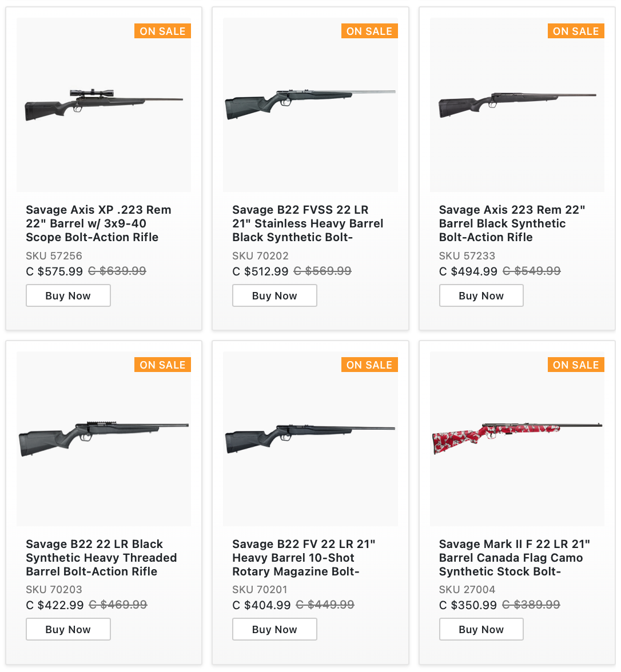
Task: Click Buy Now for SKU 70203 rifle
Action: [68, 629]
